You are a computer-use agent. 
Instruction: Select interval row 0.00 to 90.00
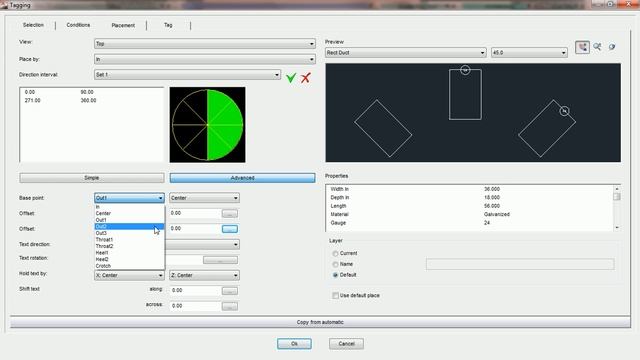coord(91,92)
